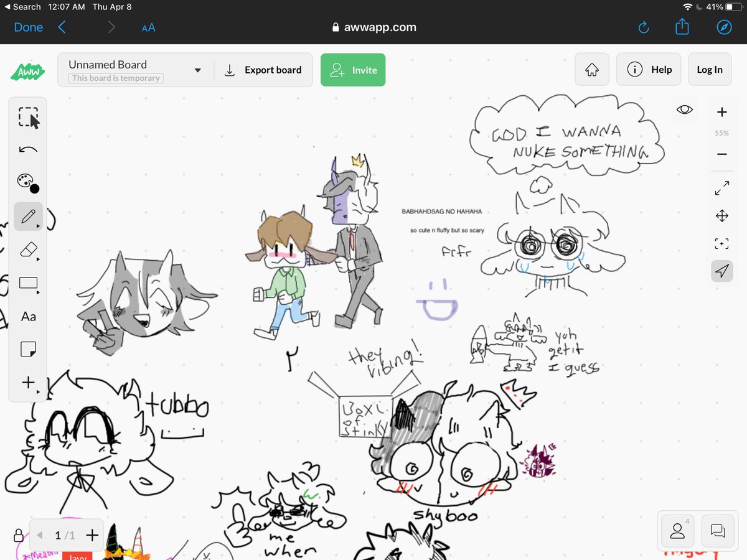Screen dimensions: 747x560
Task: Open the users participants panel
Action: pos(677,530)
